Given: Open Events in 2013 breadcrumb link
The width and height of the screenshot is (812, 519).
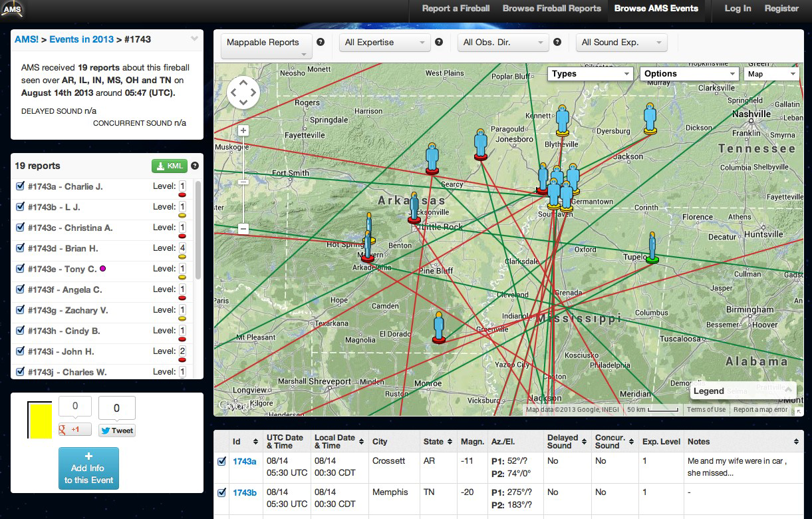Looking at the screenshot, I should click(x=81, y=39).
